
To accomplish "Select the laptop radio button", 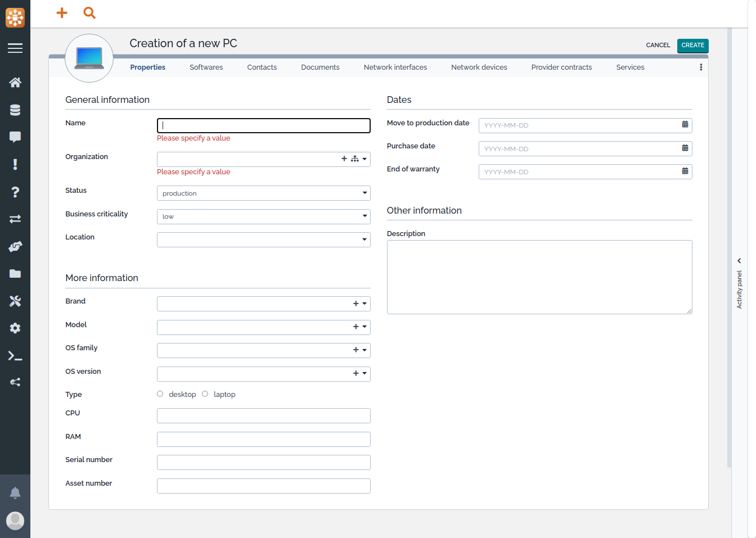I will click(205, 394).
